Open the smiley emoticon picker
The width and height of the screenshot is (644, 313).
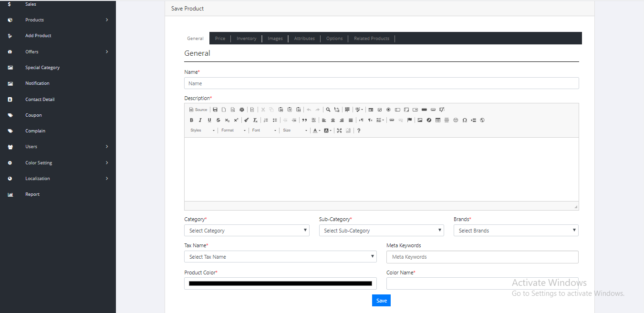[x=456, y=120]
